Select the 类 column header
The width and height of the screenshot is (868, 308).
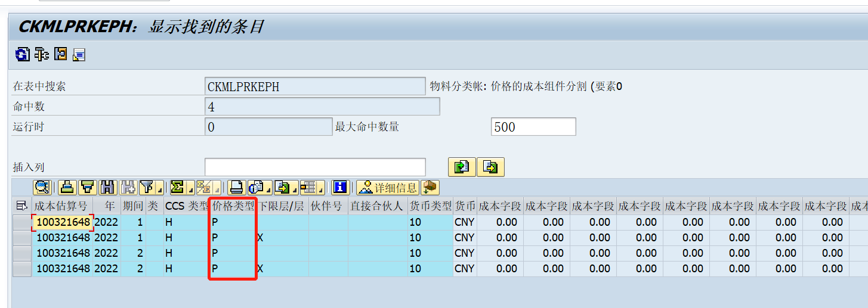click(154, 206)
